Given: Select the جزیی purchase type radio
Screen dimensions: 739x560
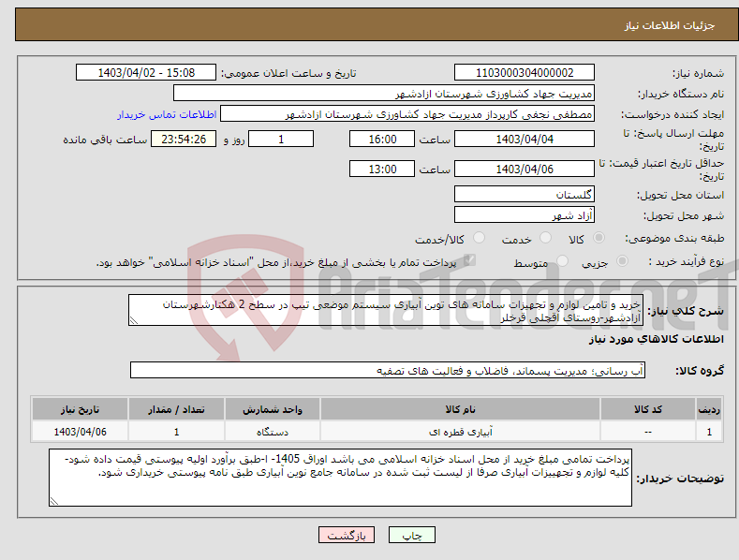Looking at the screenshot, I should (x=622, y=260).
